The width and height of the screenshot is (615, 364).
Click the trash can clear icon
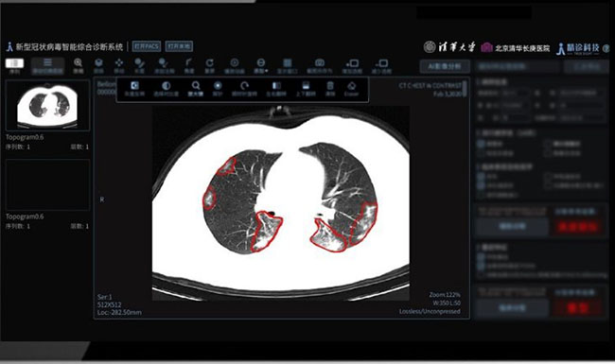click(x=330, y=89)
